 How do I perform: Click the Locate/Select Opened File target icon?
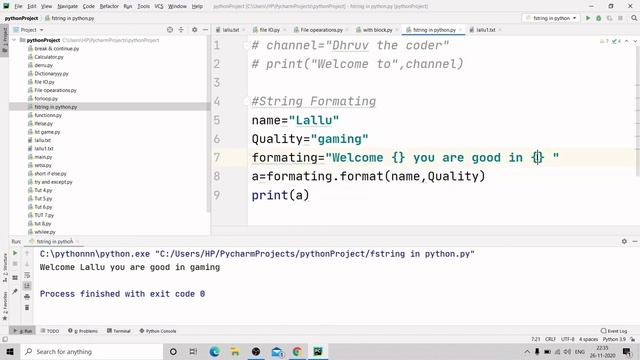[170, 30]
